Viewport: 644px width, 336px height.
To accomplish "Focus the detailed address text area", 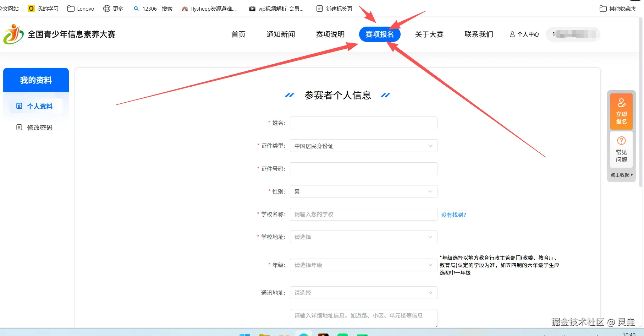I will (x=363, y=318).
